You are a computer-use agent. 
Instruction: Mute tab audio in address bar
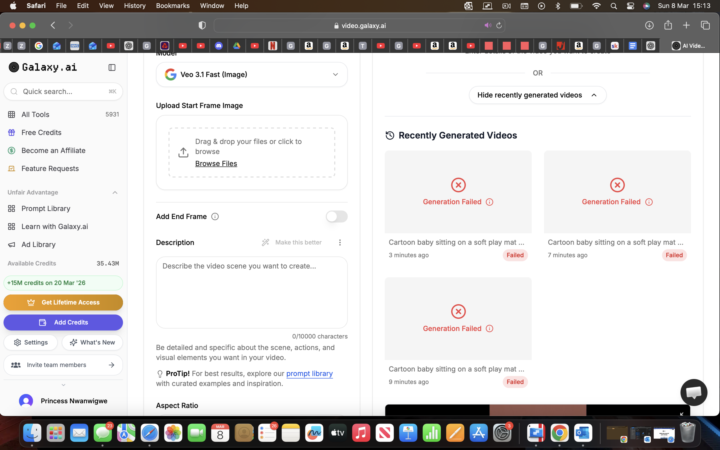488,25
